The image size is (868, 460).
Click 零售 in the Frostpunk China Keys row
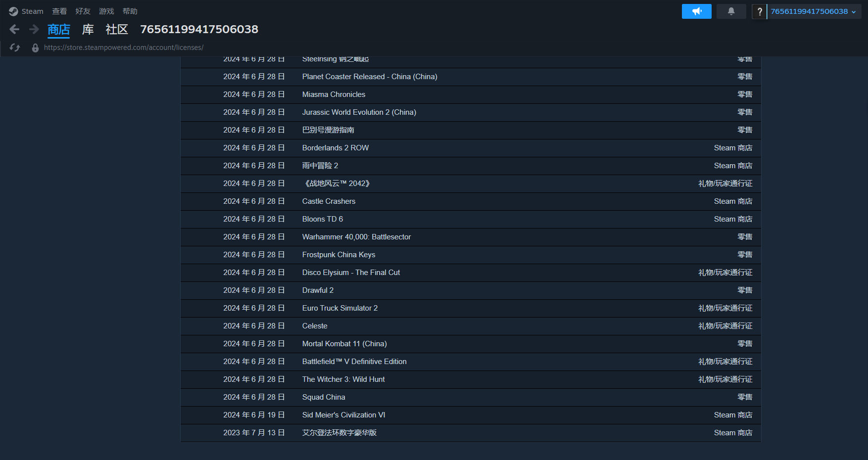pyautogui.click(x=745, y=255)
